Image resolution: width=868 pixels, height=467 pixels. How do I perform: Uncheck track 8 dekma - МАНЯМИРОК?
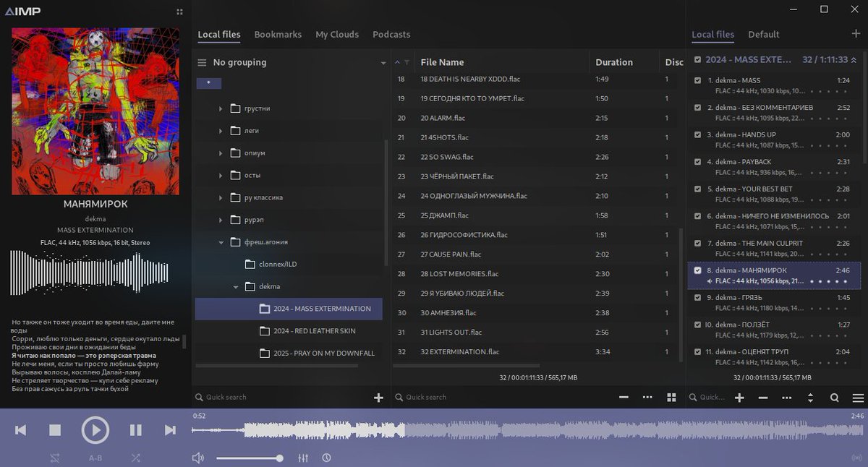(x=697, y=270)
